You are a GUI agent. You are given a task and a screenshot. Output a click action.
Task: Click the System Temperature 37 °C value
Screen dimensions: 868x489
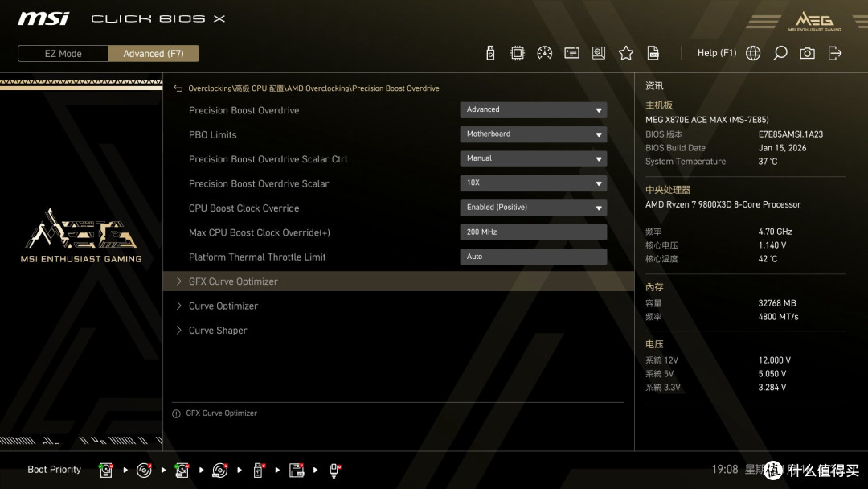point(768,161)
